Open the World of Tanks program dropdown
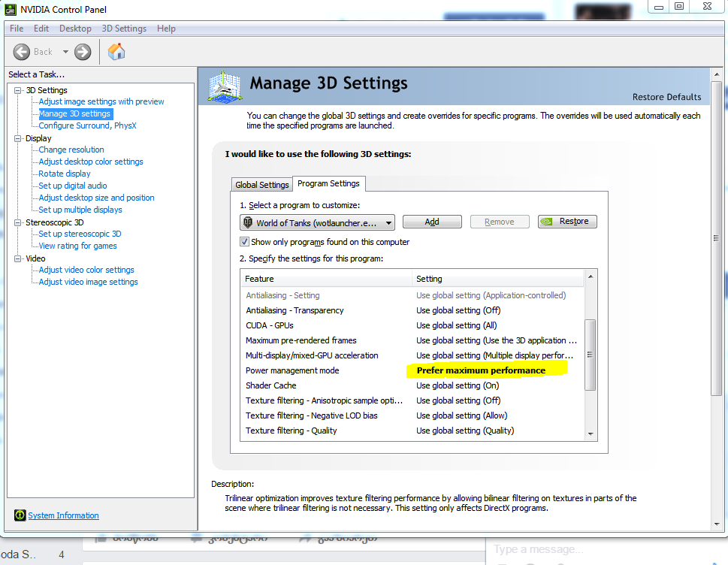728x565 pixels. pyautogui.click(x=388, y=222)
